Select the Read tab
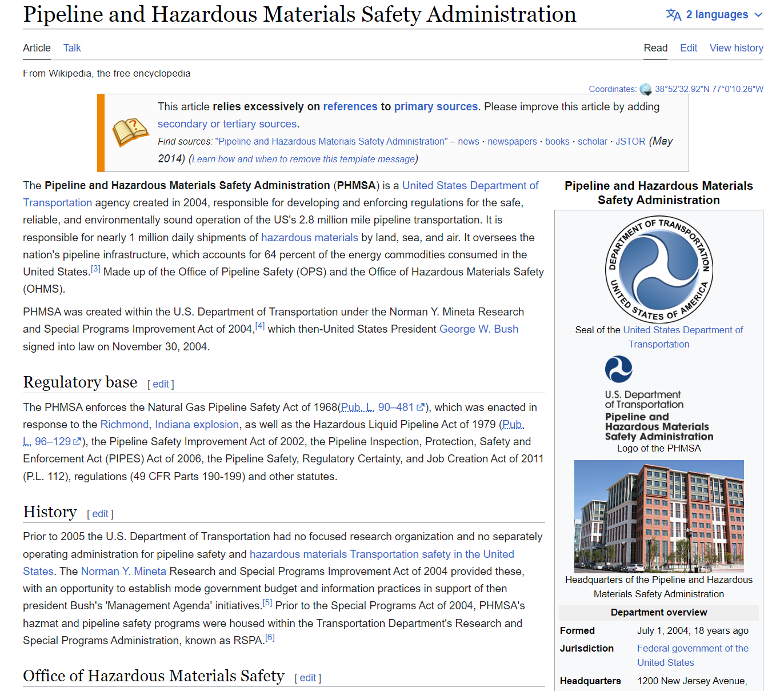This screenshot has width=784, height=691. tap(655, 48)
